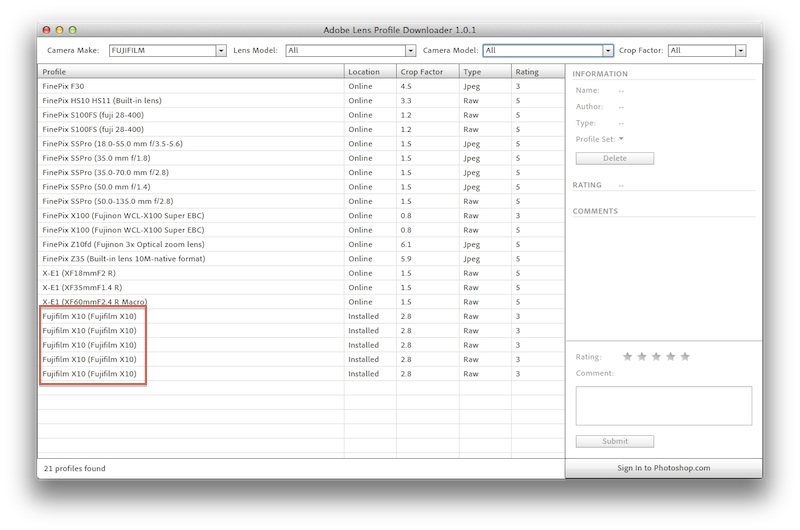Minimize the window with yellow button

coord(59,30)
